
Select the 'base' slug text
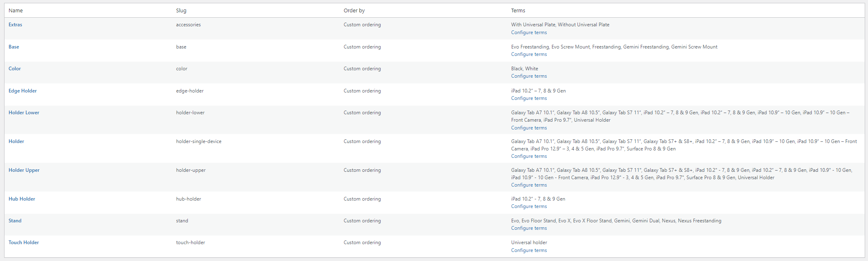181,47
